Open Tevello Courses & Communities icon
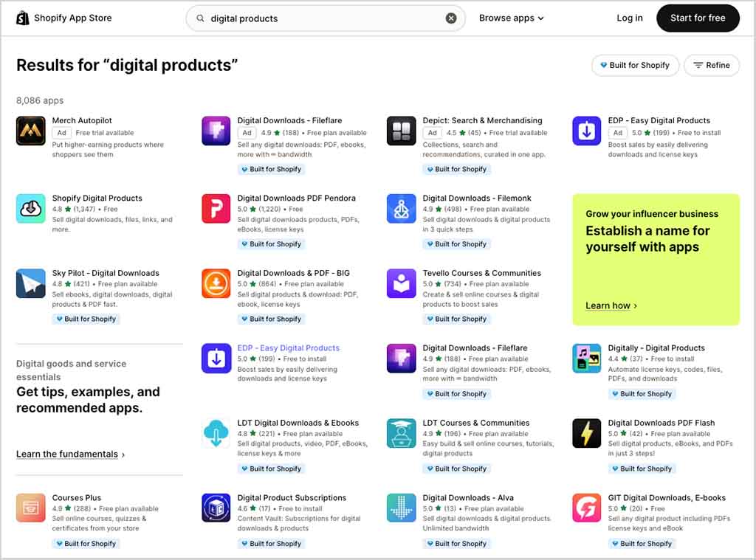Image resolution: width=756 pixels, height=560 pixels. click(401, 283)
